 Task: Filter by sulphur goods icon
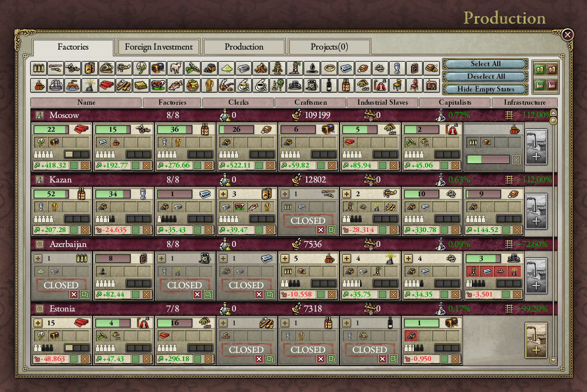(x=227, y=68)
